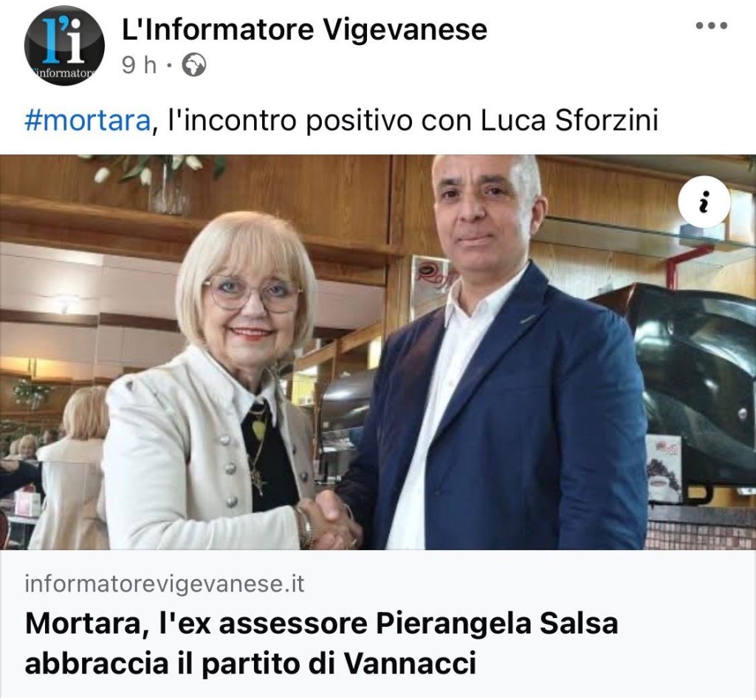Click the grey link preview card area

[378, 624]
